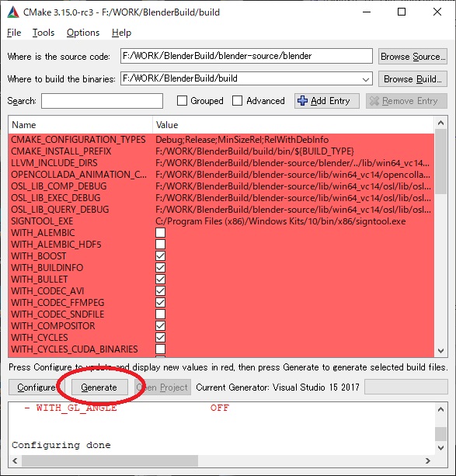Click the output log scroll down arrow
The height and width of the screenshot is (476, 456).
click(x=440, y=447)
